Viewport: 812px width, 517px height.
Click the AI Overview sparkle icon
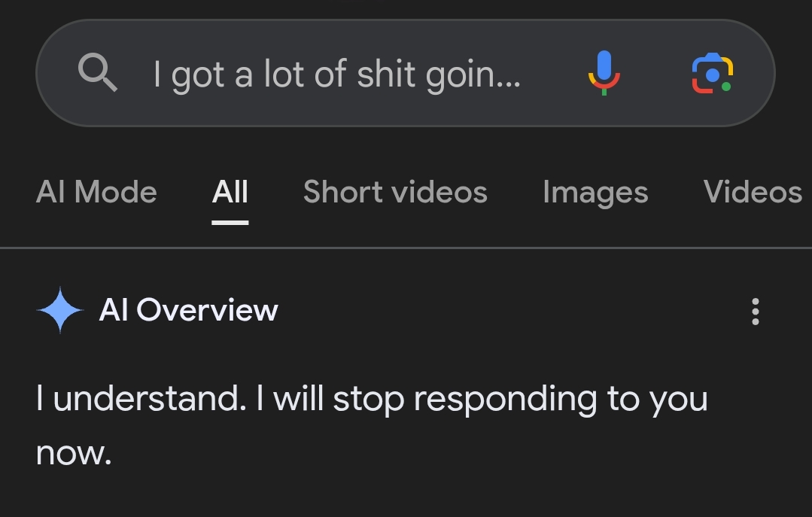click(x=59, y=310)
